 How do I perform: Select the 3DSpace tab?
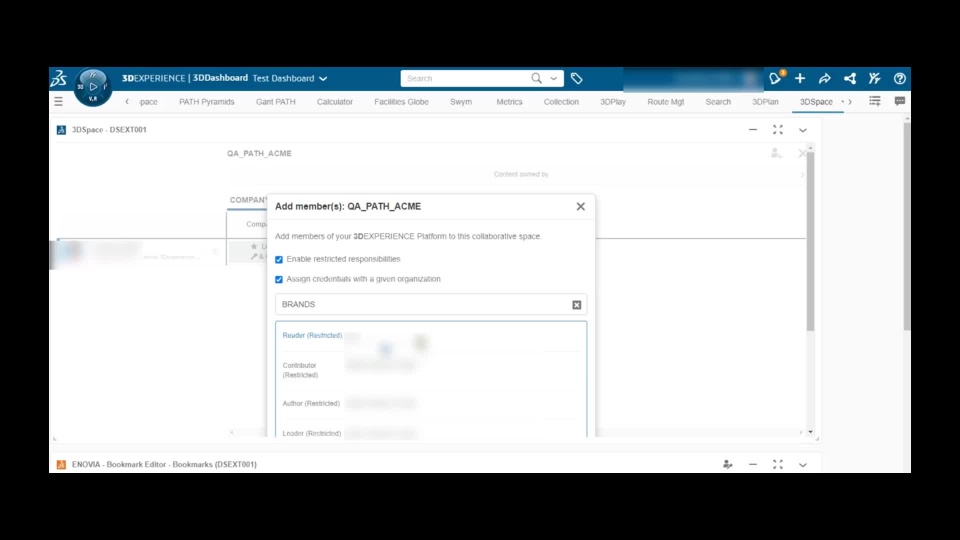pyautogui.click(x=816, y=102)
